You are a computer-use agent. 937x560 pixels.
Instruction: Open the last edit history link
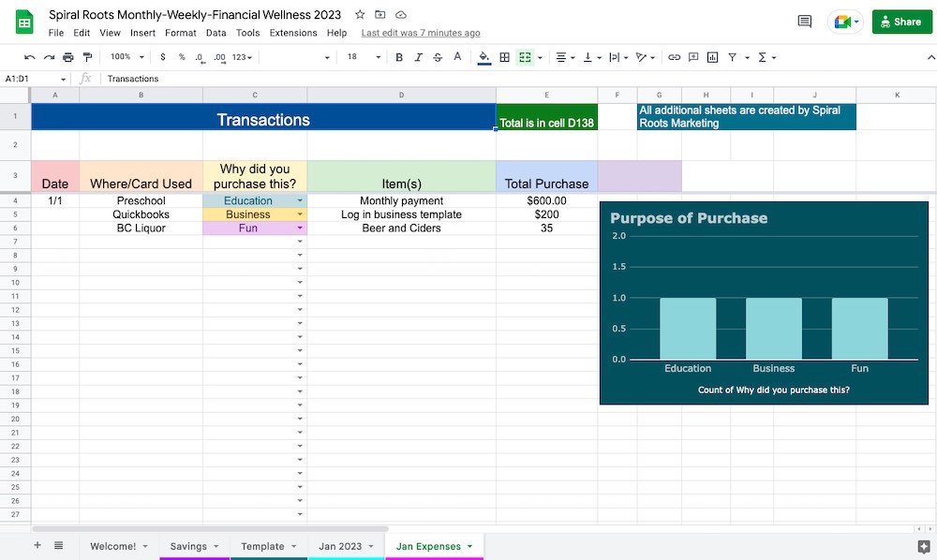[x=421, y=33]
